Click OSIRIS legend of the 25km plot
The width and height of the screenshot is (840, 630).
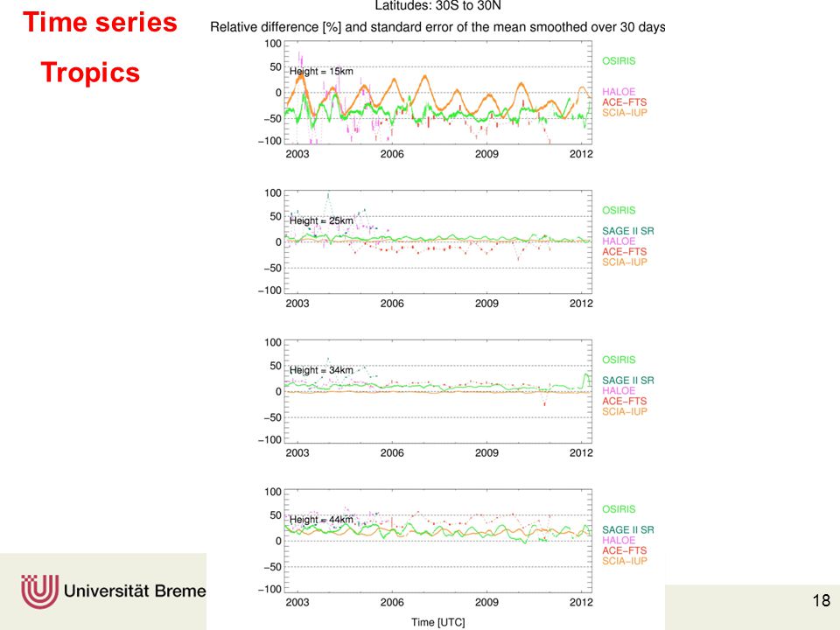pos(619,211)
